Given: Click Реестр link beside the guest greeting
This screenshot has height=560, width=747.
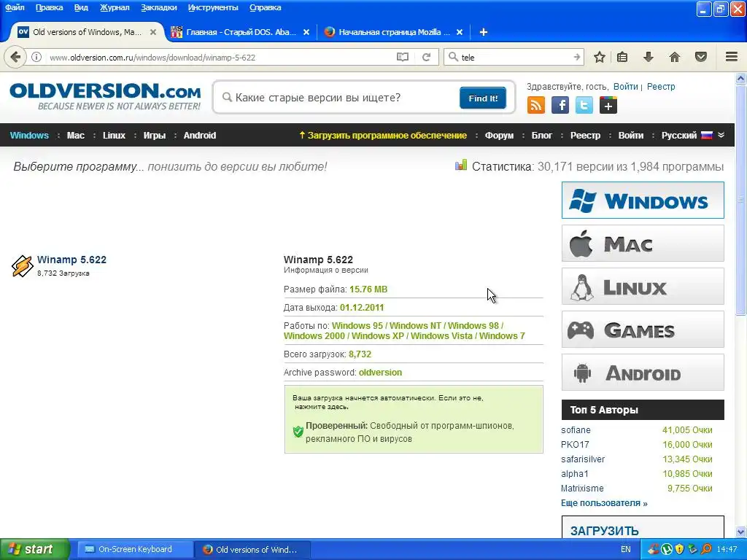Looking at the screenshot, I should pos(661,87).
